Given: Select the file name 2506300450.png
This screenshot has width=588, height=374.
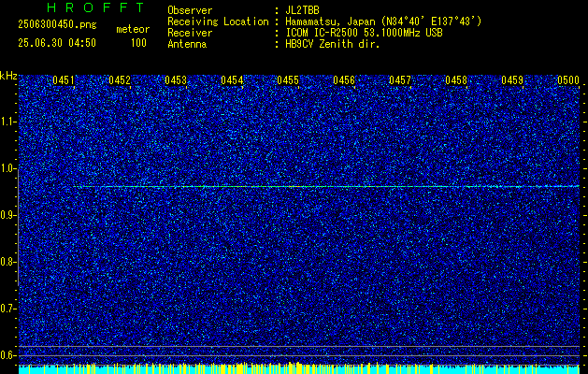Looking at the screenshot, I should click(x=57, y=25).
